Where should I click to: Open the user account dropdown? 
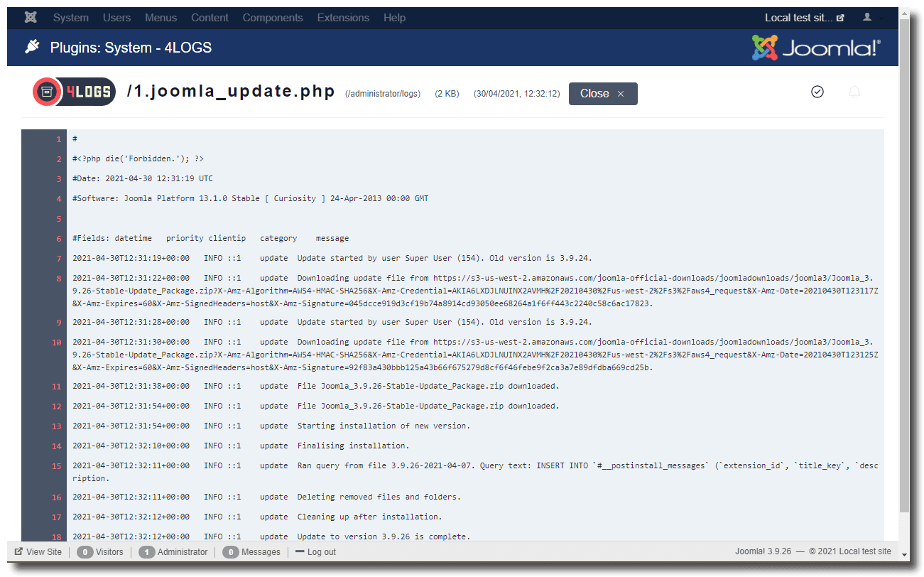[871, 18]
